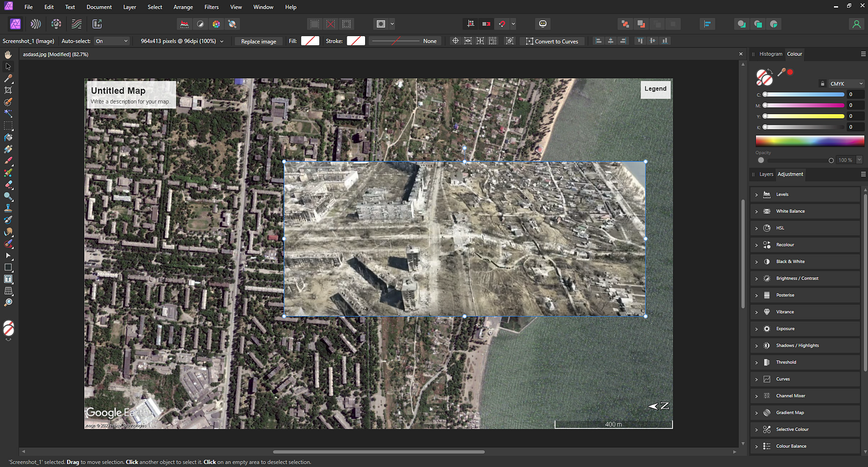Switch to the Layers tab
The image size is (868, 467).
tap(766, 174)
